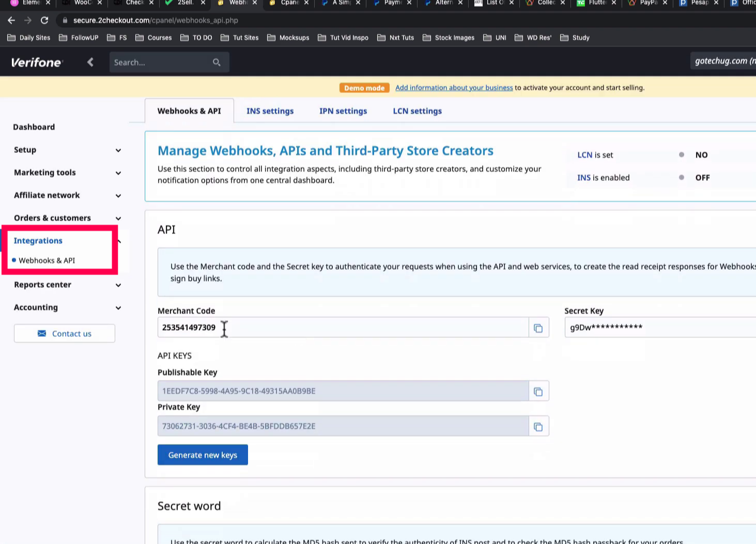Click the lock icon in the address bar
Image resolution: width=756 pixels, height=544 pixels.
coord(65,20)
